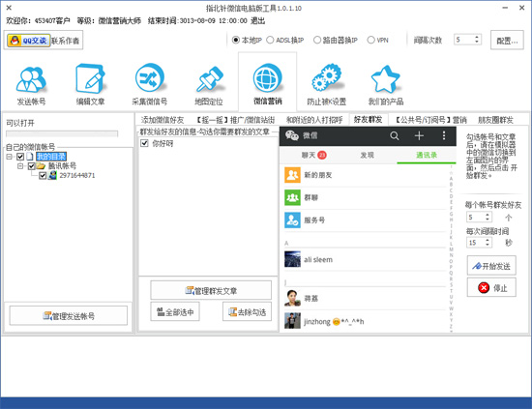Image resolution: width=532 pixels, height=409 pixels.
Task: Increase the 间隔次数 spinner value
Action: point(477,37)
